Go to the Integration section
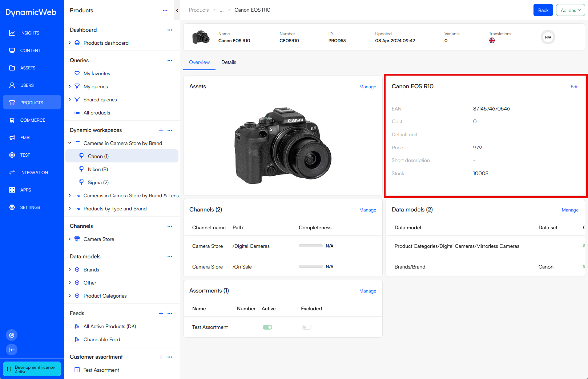 tap(34, 172)
